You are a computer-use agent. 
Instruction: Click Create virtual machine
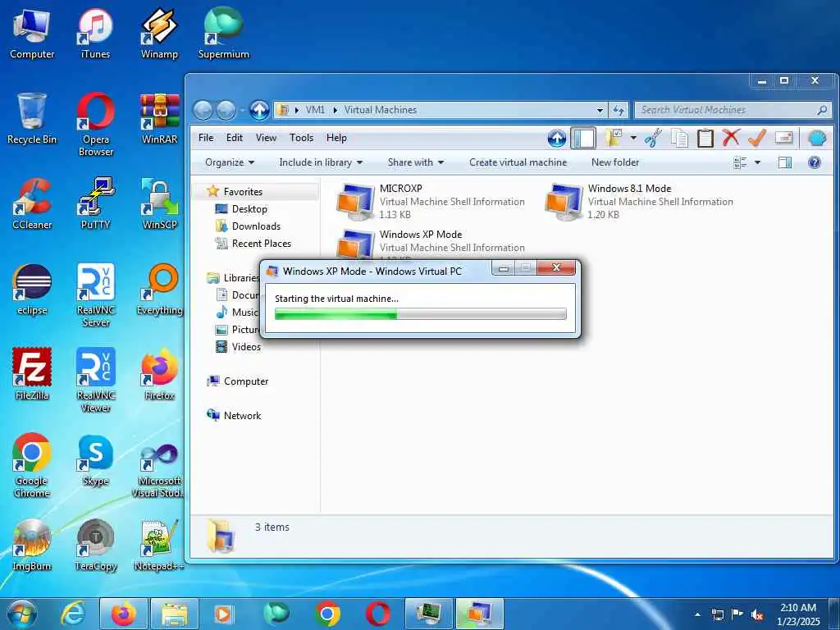(x=518, y=162)
